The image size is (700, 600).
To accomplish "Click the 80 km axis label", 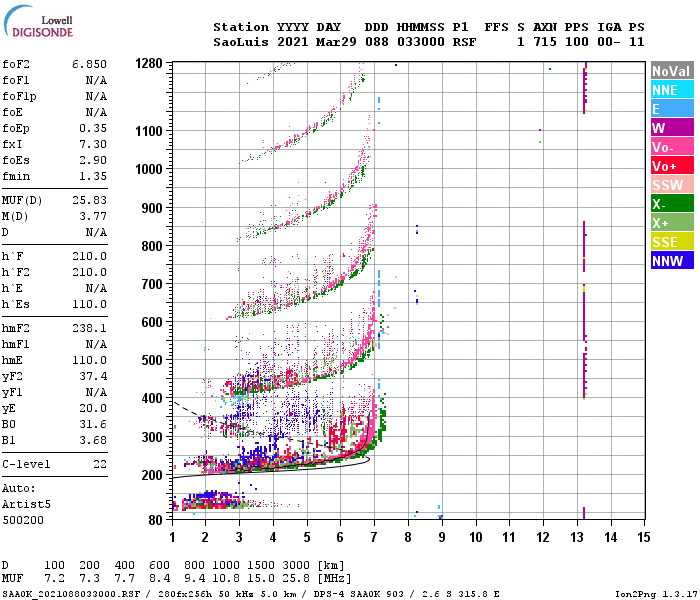I will point(155,520).
